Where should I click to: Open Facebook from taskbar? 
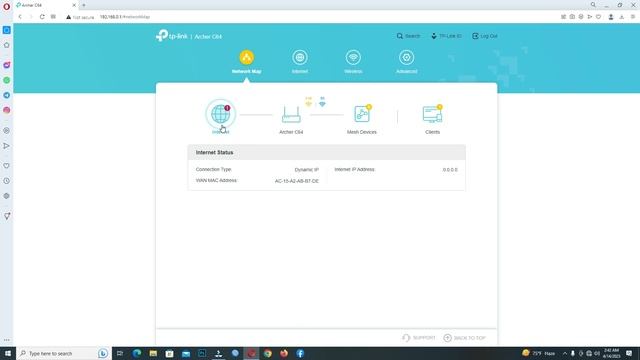pos(300,353)
